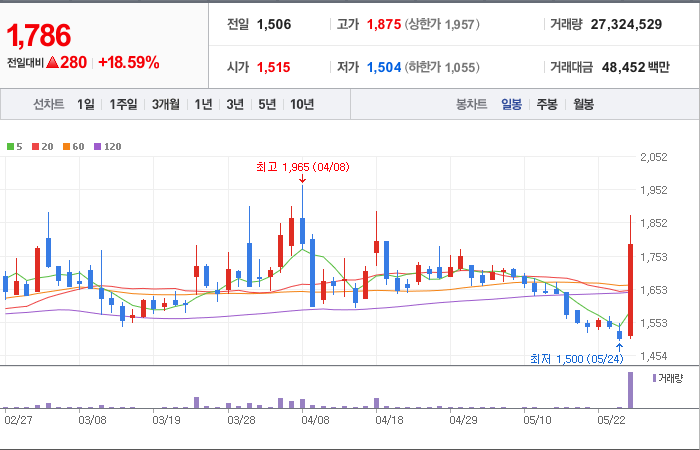Click the 05/10 date axis label
This screenshot has width=700, height=450.
pyautogui.click(x=538, y=421)
